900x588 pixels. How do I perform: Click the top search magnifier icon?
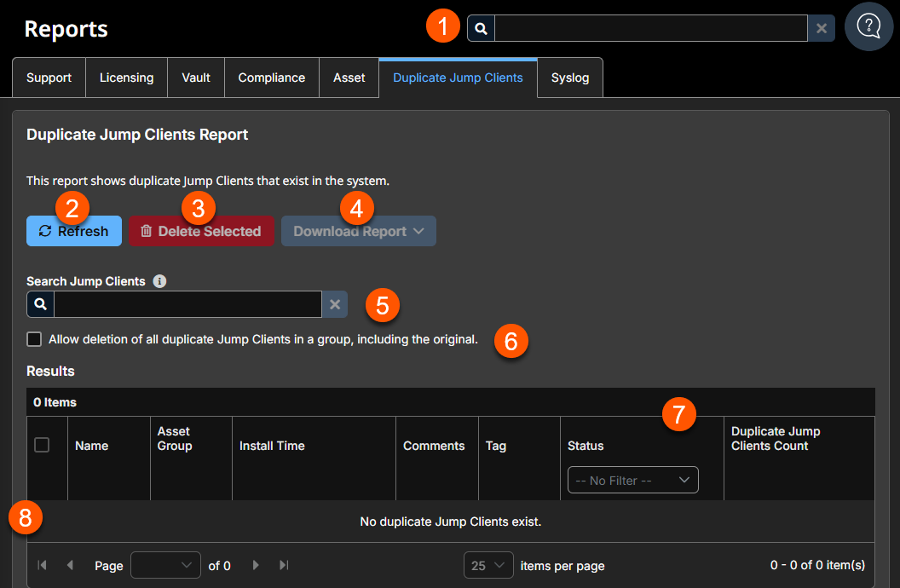pos(481,28)
